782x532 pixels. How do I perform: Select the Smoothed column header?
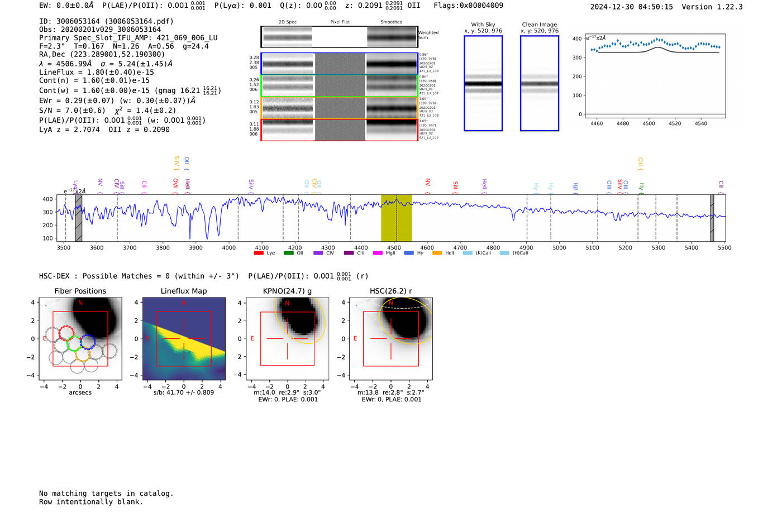[391, 22]
